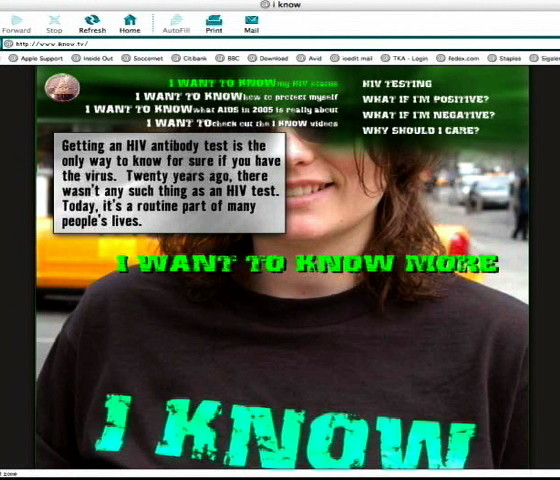Click the Inside Out bookmark globe icon
This screenshot has height=480, width=560.
[76, 58]
